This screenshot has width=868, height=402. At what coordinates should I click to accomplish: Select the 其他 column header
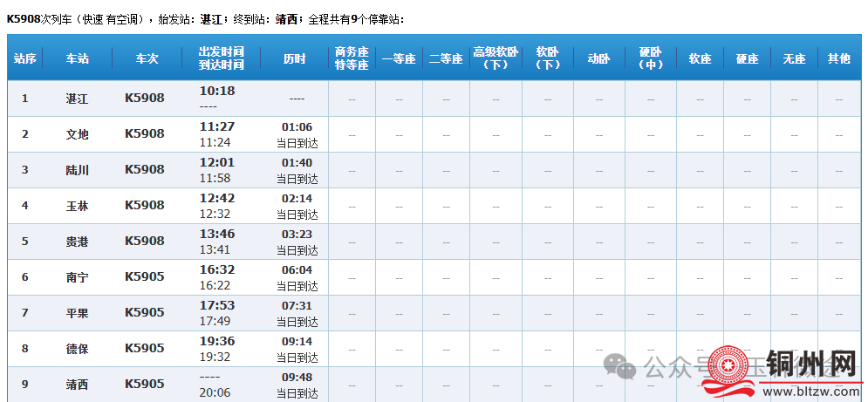pos(839,58)
